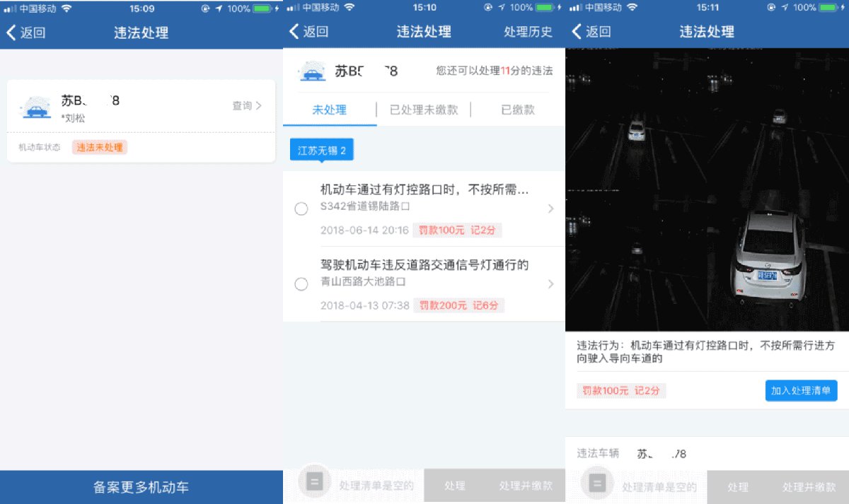Select radio for 青山西路大池路口 violation
This screenshot has width=849, height=504.
click(301, 284)
